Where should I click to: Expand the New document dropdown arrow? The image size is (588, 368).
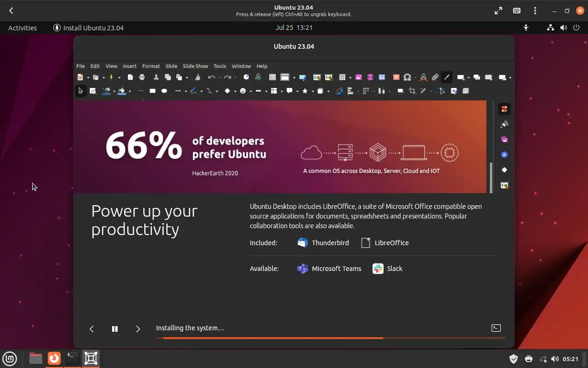88,78
